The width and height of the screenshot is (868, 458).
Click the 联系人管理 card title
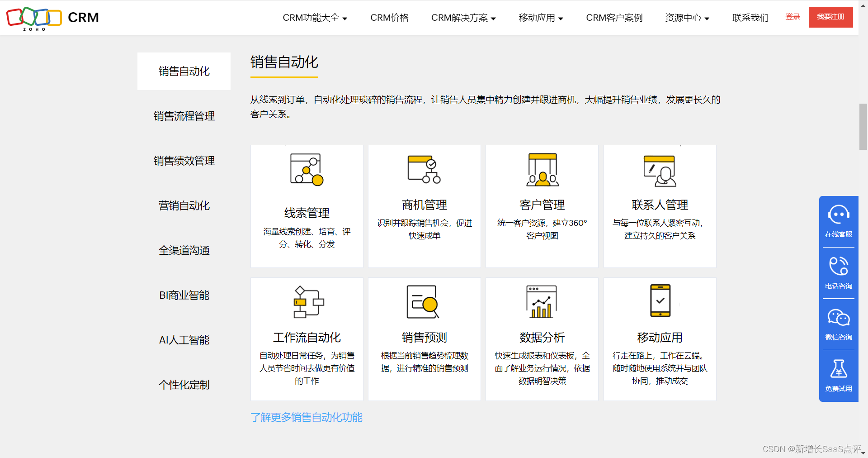pyautogui.click(x=660, y=205)
